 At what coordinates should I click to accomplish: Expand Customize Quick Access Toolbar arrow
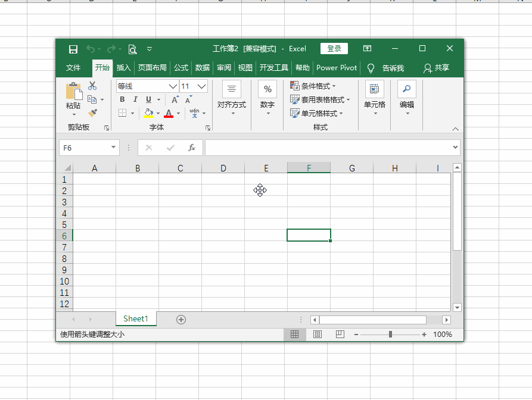point(150,49)
